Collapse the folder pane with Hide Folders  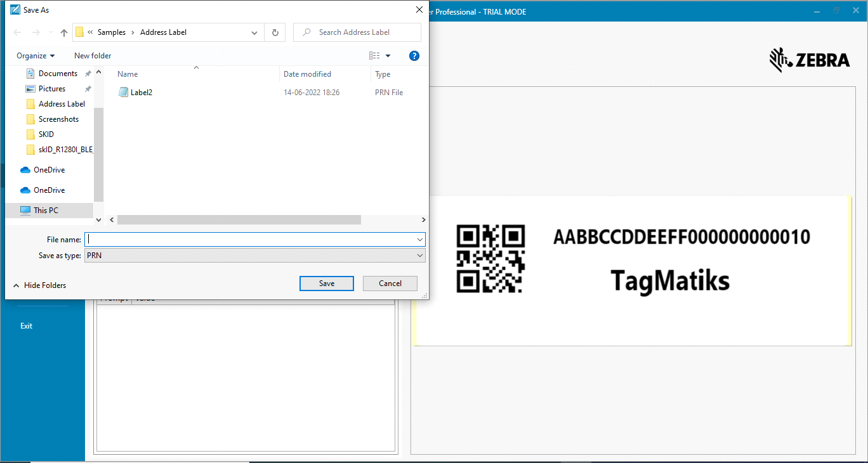(39, 285)
